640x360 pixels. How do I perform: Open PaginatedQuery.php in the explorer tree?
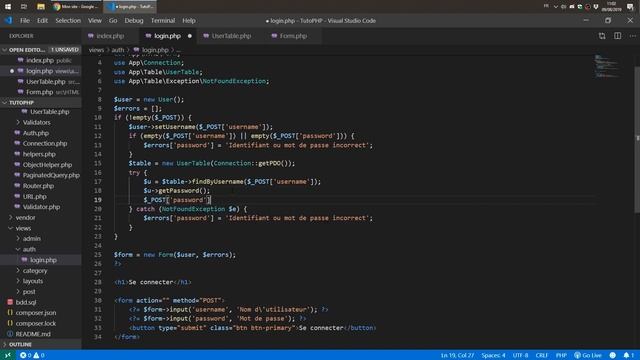[51, 175]
